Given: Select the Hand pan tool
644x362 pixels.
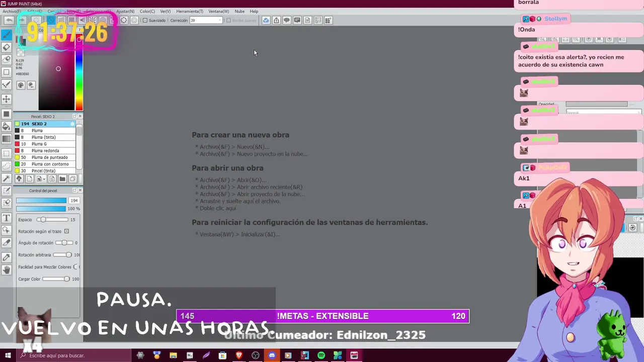Looking at the screenshot, I should (6, 270).
